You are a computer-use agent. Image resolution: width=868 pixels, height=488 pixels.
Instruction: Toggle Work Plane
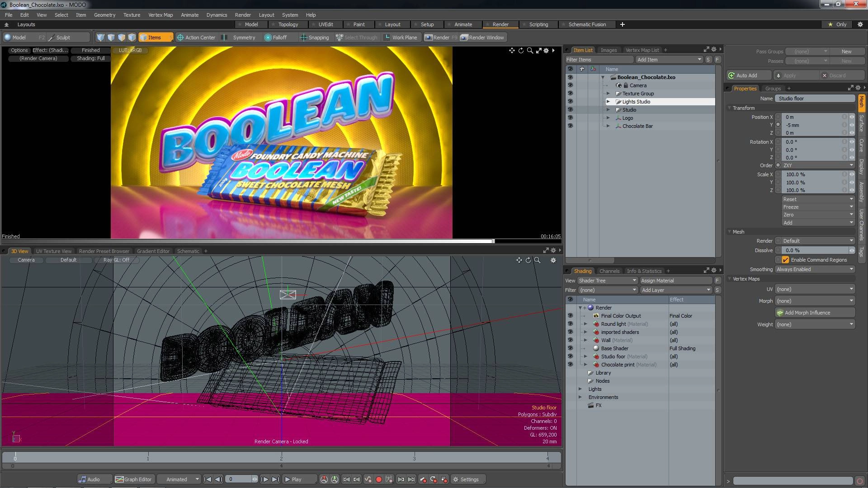coord(401,38)
